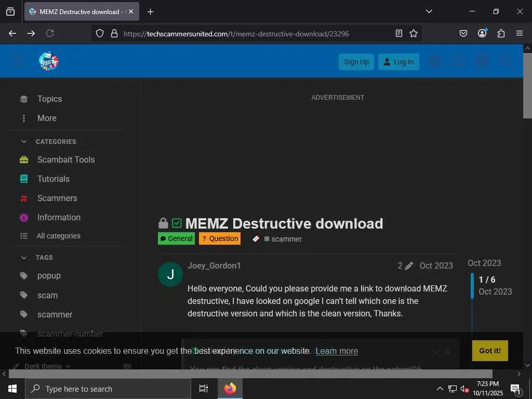
Task: Open the Learn more cookie link
Action: tap(337, 351)
